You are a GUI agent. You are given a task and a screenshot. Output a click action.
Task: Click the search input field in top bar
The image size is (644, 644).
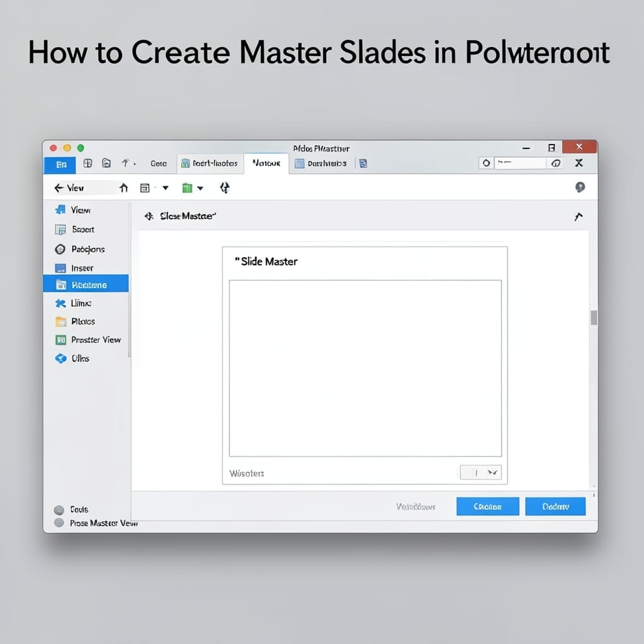(520, 163)
